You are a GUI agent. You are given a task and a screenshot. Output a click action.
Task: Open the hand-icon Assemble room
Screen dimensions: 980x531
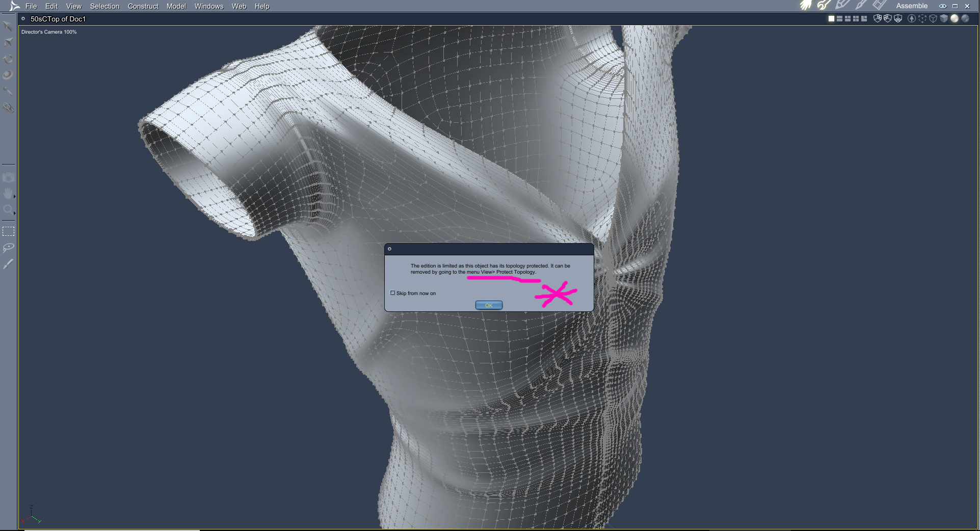[805, 5]
